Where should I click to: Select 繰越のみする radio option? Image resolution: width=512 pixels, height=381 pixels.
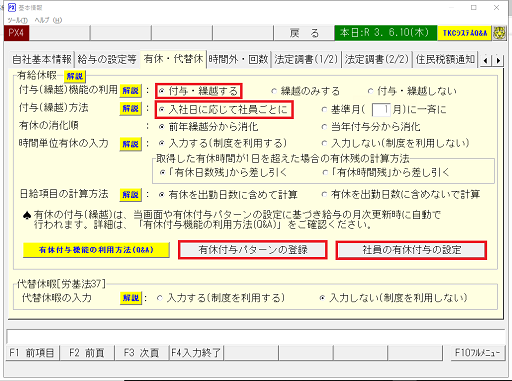click(x=305, y=91)
